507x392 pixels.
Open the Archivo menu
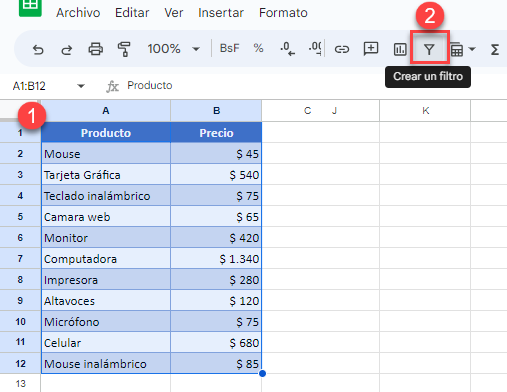[x=78, y=13]
